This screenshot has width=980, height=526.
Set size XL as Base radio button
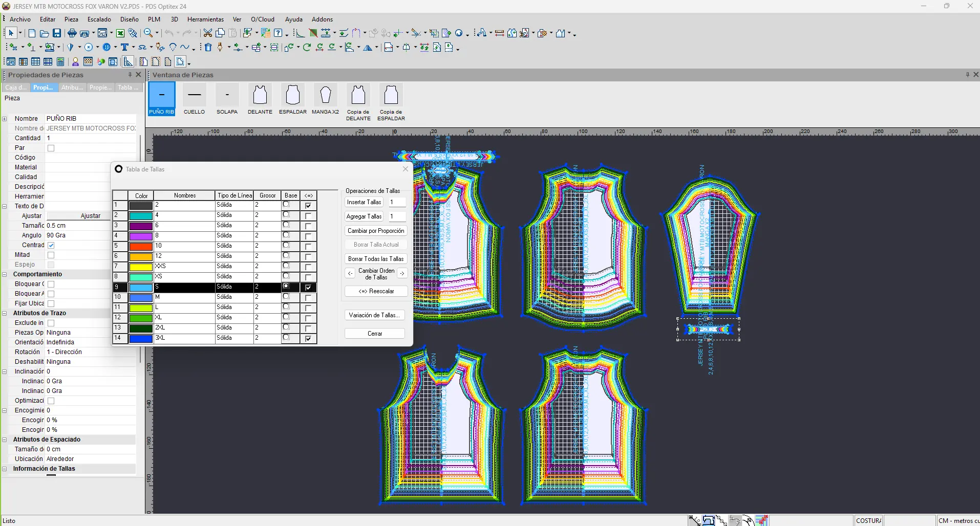[x=286, y=317]
